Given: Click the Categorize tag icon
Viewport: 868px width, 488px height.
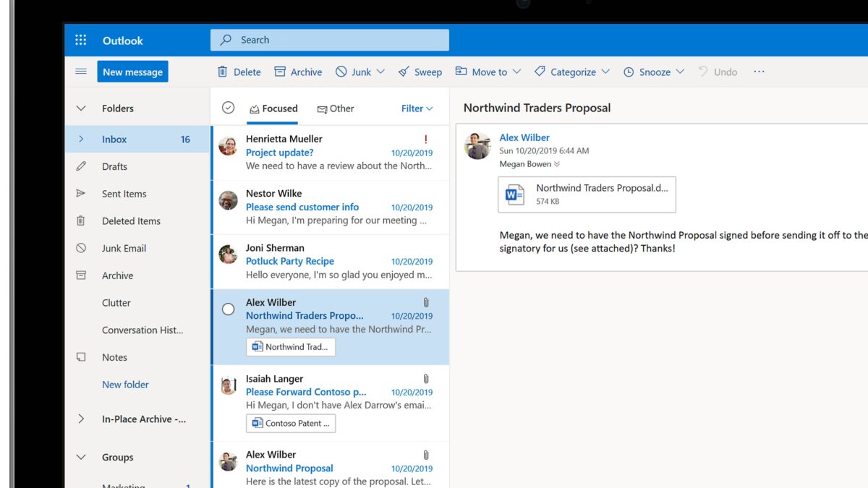Looking at the screenshot, I should (540, 72).
